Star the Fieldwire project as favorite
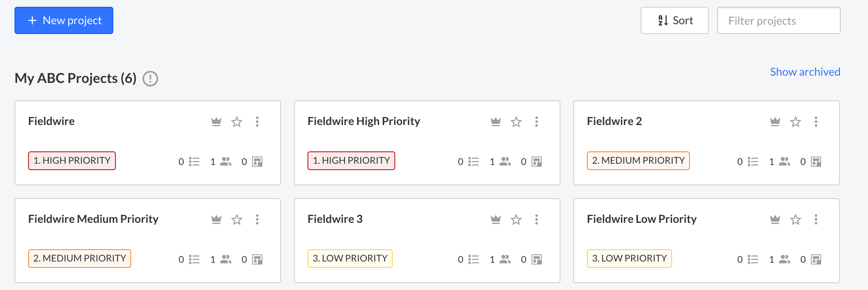868x290 pixels. (x=236, y=122)
